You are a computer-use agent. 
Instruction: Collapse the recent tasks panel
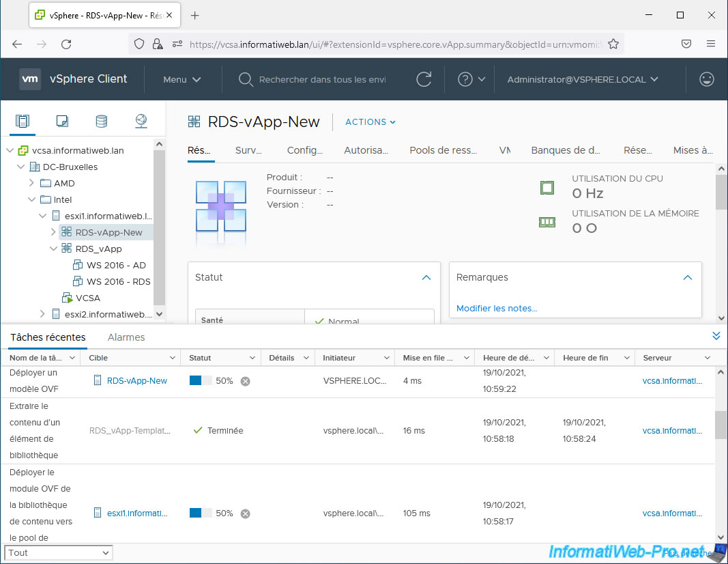pyautogui.click(x=716, y=336)
